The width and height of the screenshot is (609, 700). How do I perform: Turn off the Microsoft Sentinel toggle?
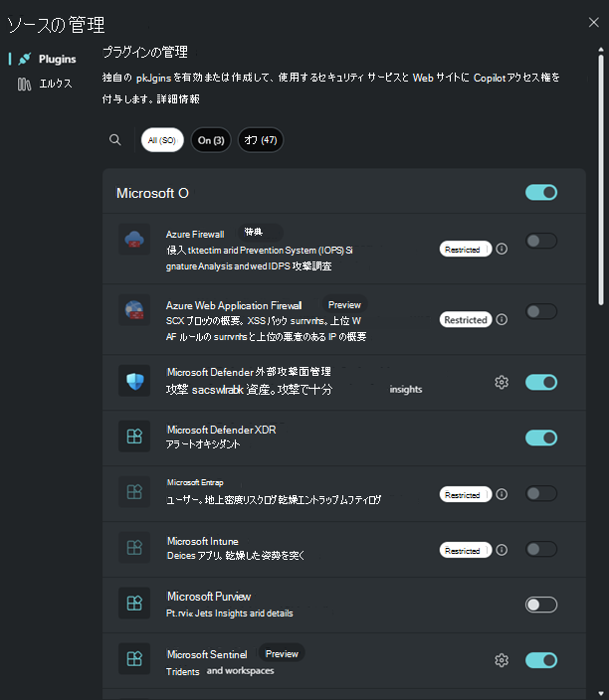tap(541, 660)
